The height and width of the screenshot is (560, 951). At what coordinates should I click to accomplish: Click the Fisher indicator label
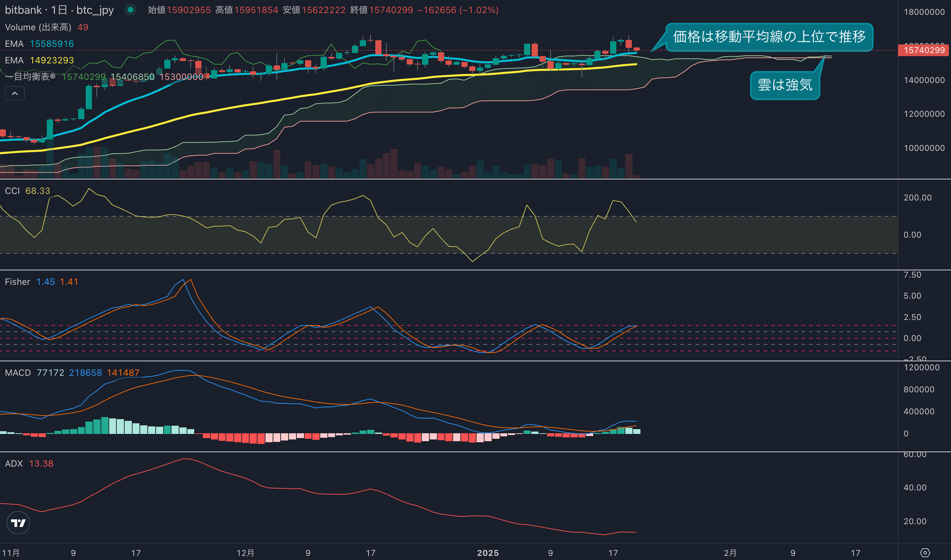[x=17, y=282]
